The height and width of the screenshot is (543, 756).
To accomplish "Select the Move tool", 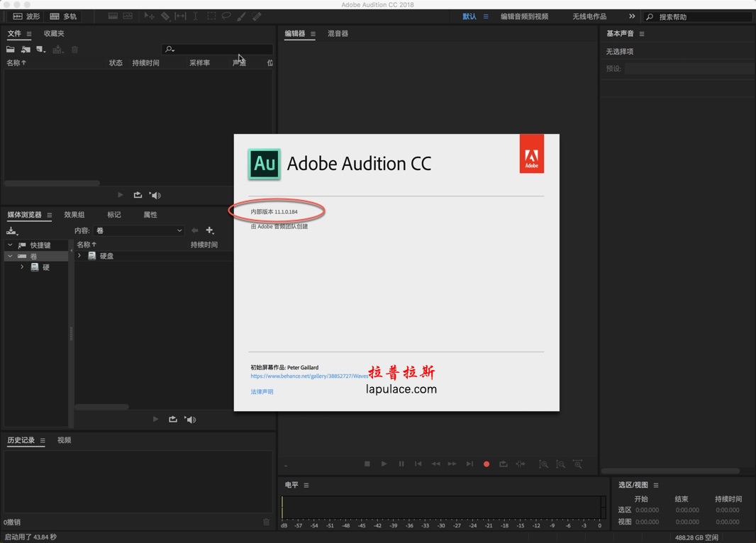I will [149, 16].
